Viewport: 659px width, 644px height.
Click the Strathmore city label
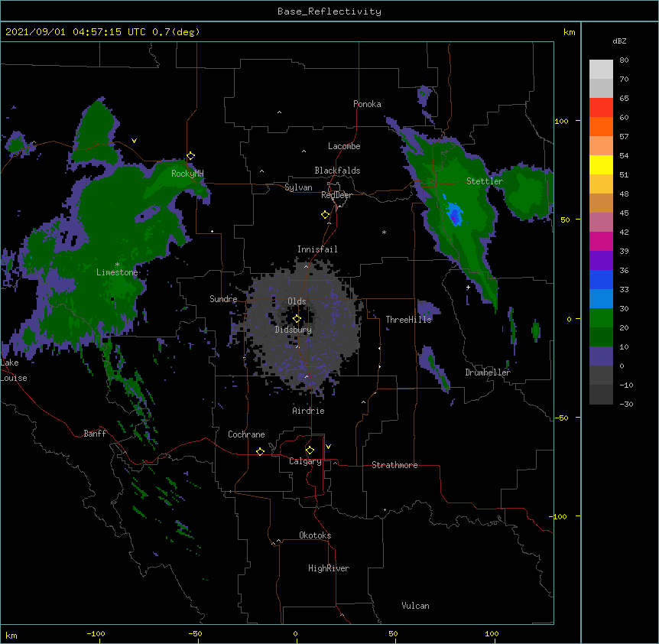click(x=394, y=465)
